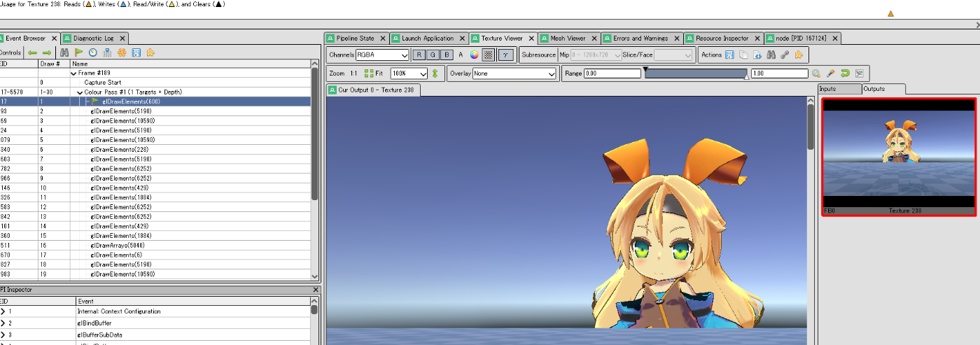Image resolution: width=980 pixels, height=345 pixels.
Task: Click the chain link icon in Actions toolbar
Action: click(x=784, y=55)
